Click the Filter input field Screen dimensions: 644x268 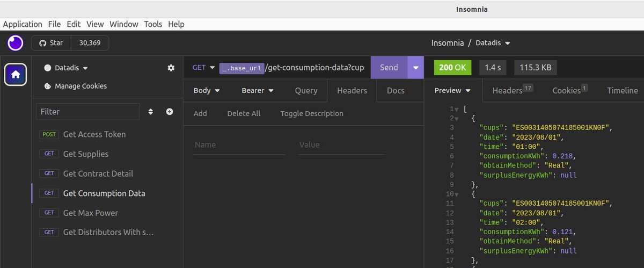88,112
